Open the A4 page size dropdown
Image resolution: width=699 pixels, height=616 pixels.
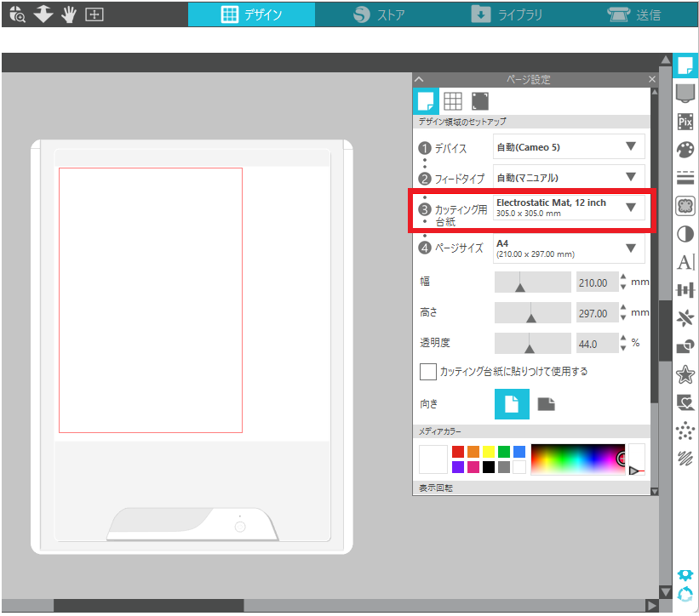569,248
